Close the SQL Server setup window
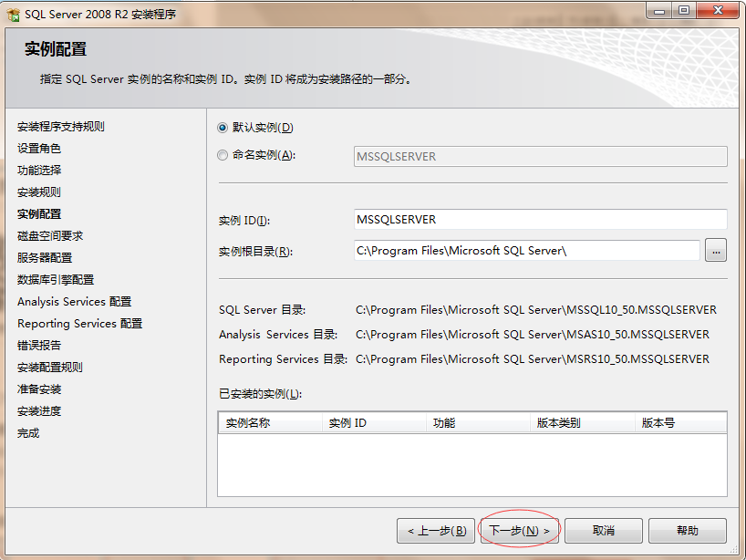This screenshot has height=560, width=746. tap(718, 10)
